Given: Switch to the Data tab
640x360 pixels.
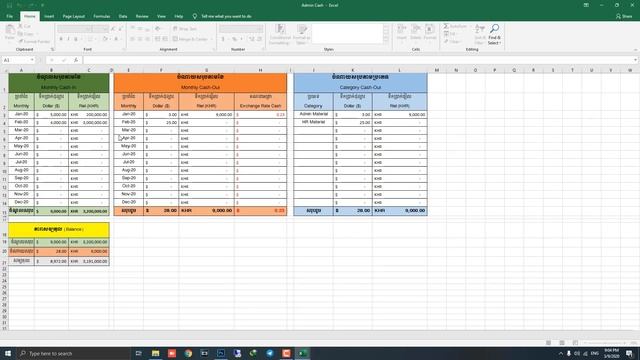Looking at the screenshot, I should tap(123, 16).
